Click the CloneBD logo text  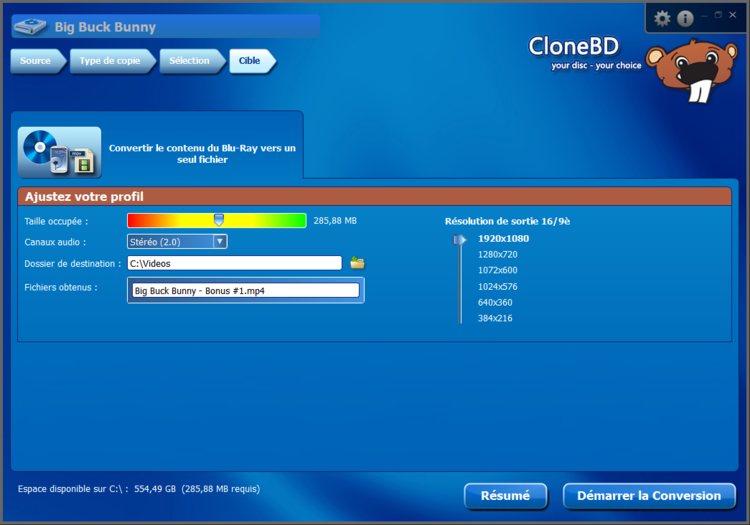573,46
